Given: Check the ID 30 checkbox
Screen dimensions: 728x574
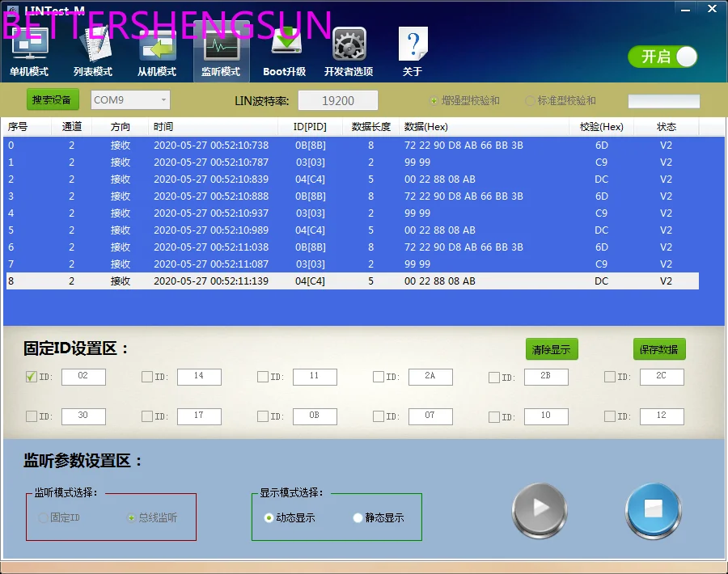Looking at the screenshot, I should pyautogui.click(x=31, y=416).
